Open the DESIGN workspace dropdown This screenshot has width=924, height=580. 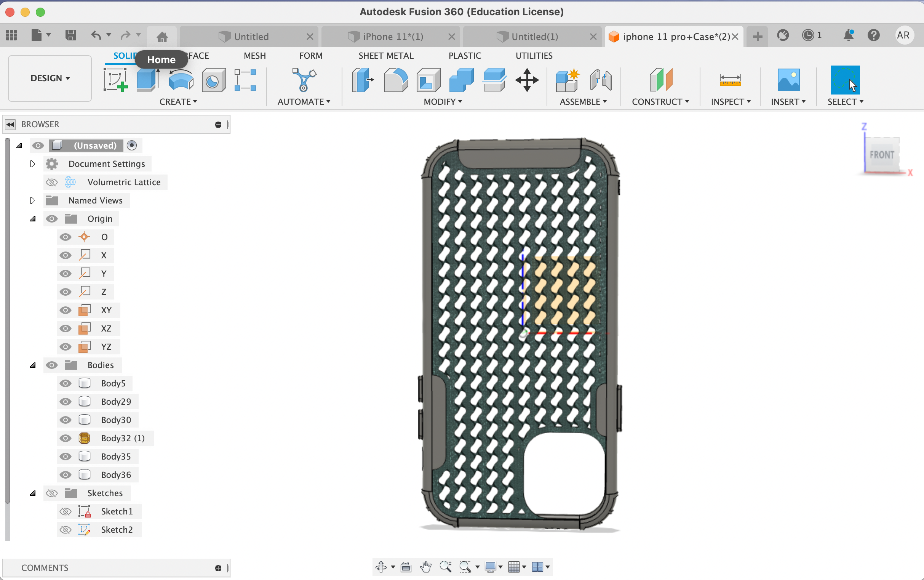(50, 78)
